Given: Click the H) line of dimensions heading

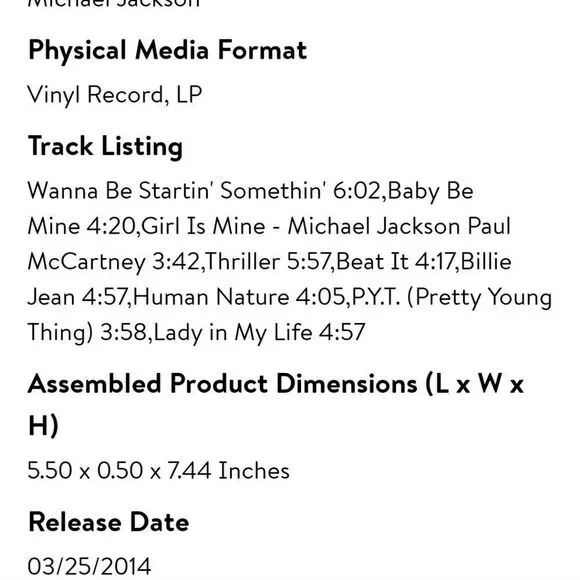Looking at the screenshot, I should click(x=43, y=425).
